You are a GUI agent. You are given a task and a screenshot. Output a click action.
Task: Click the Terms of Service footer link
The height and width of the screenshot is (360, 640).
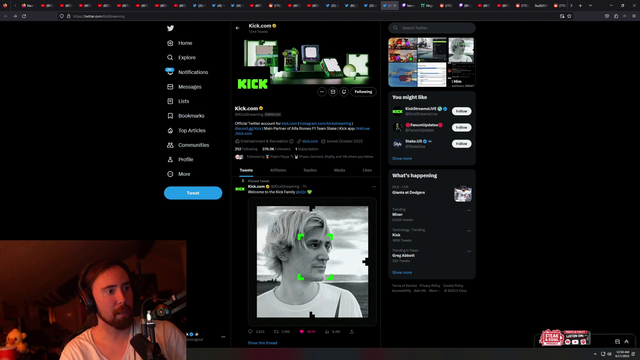point(404,286)
